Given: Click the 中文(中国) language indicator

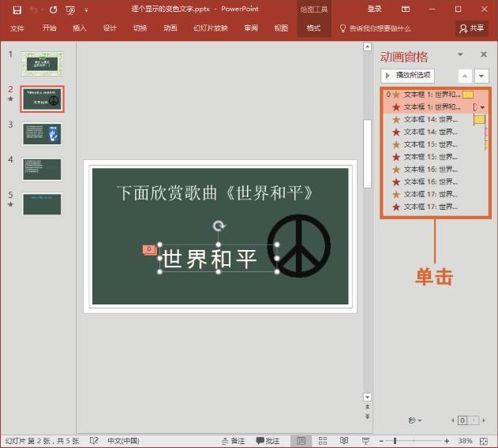Looking at the screenshot, I should point(123,441).
